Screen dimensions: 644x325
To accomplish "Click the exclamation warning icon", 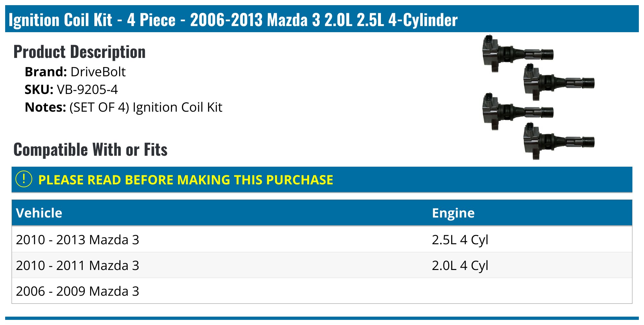I will click(x=24, y=179).
